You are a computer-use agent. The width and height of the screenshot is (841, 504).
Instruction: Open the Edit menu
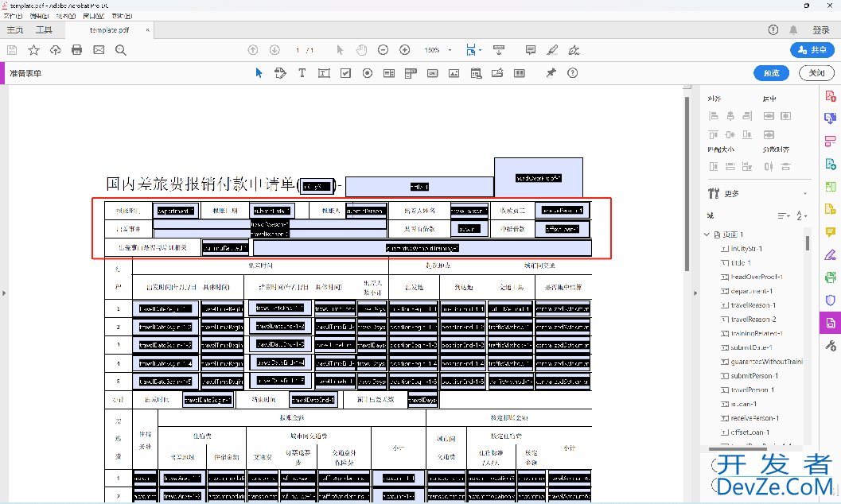(x=39, y=16)
